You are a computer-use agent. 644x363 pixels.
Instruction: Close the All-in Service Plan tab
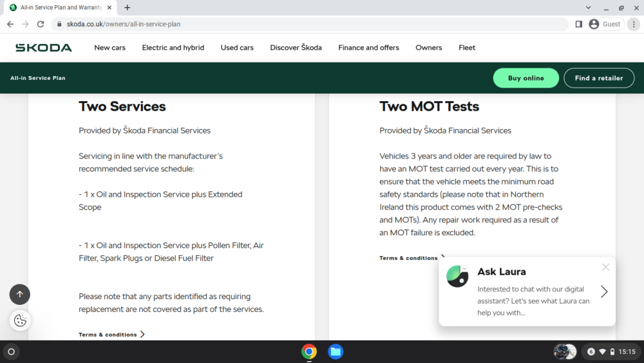click(109, 7)
